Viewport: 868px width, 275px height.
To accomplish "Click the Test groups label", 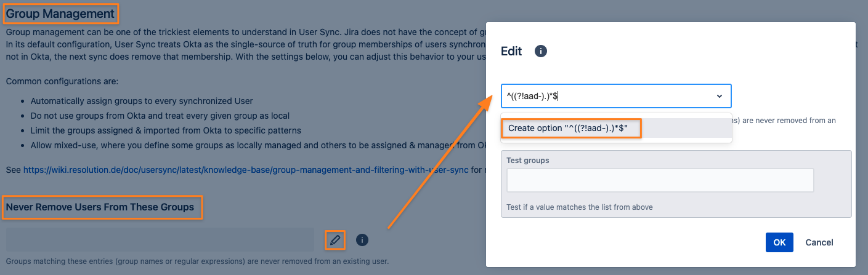I will 527,160.
